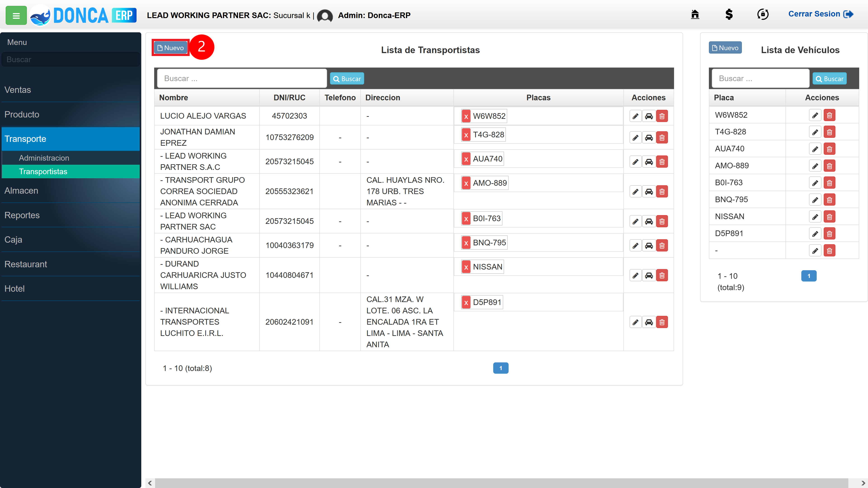Remove plate NISSAN tag
868x488 pixels.
point(466,267)
